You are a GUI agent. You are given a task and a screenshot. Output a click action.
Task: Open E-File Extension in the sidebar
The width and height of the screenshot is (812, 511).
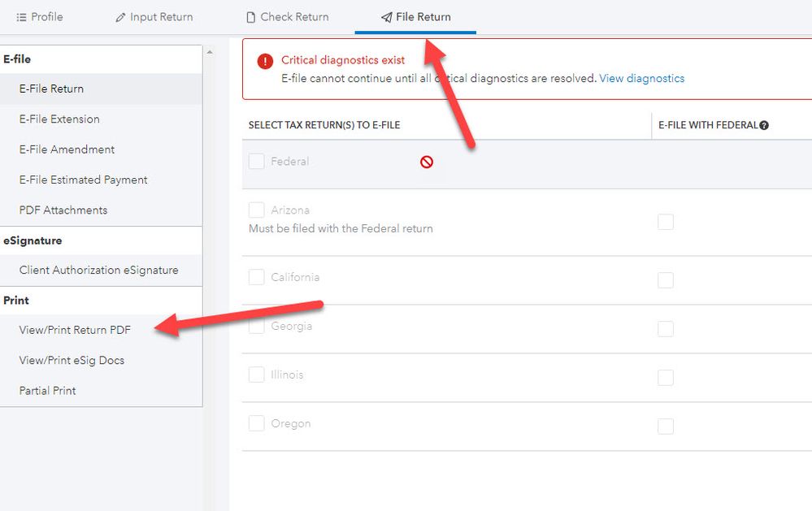59,119
